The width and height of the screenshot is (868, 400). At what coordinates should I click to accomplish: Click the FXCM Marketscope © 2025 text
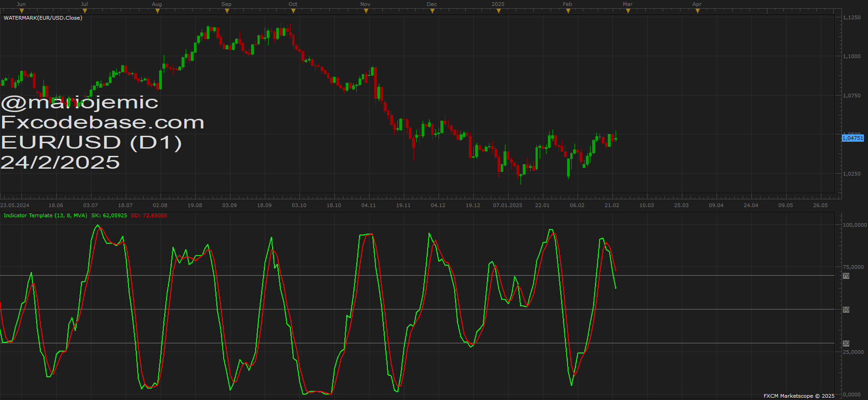(799, 396)
